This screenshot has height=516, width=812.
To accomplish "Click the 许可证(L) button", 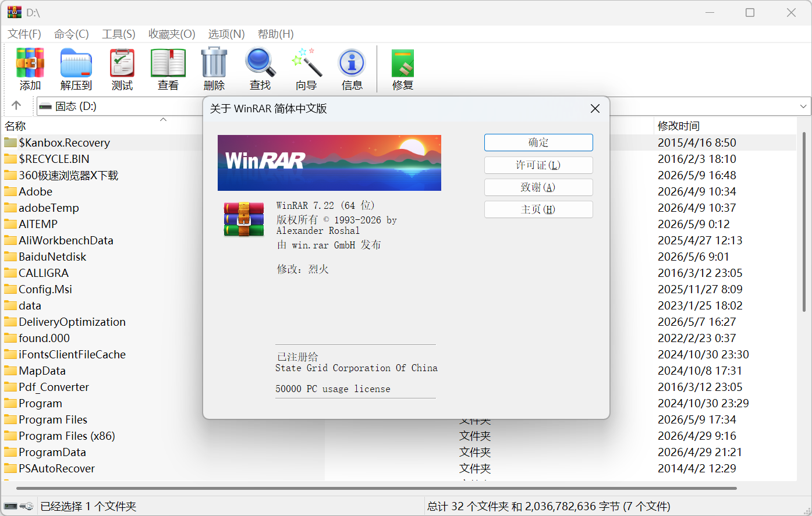I will pos(538,165).
